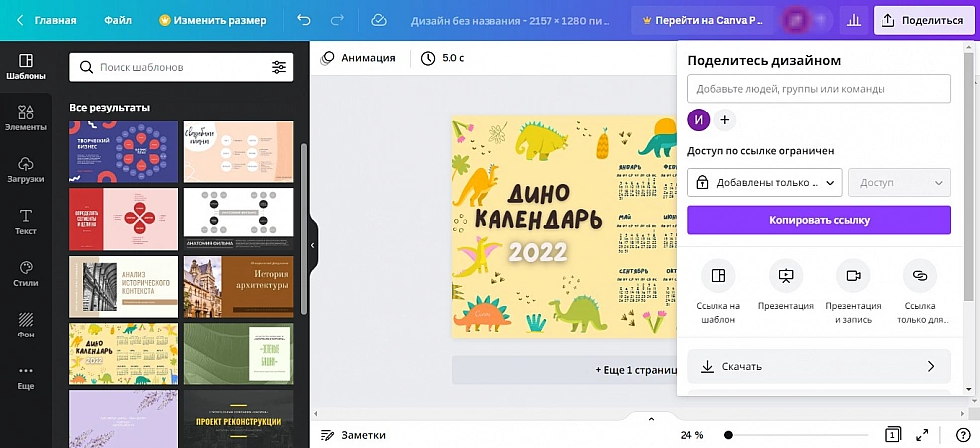Click the undo arrow icon

pos(304,20)
